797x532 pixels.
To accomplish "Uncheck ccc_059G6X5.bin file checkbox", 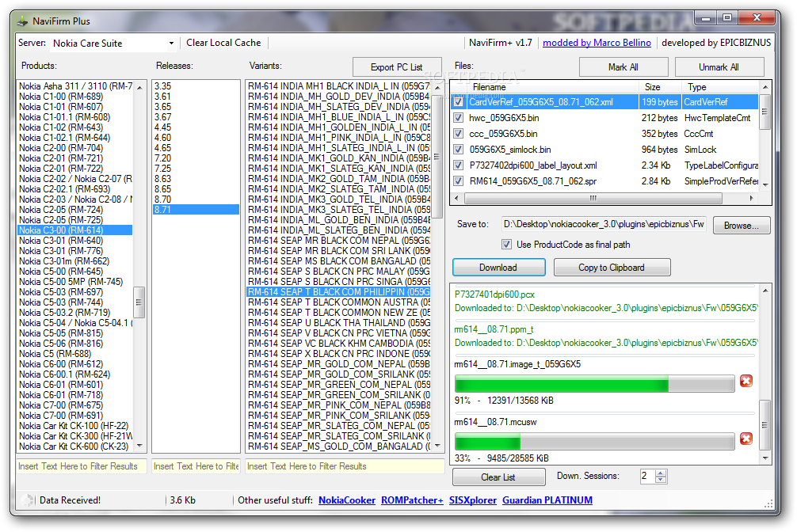I will pyautogui.click(x=459, y=134).
